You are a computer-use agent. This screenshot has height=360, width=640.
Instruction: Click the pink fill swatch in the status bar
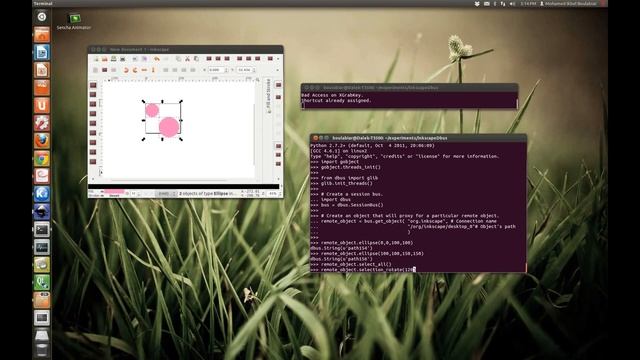(x=114, y=191)
